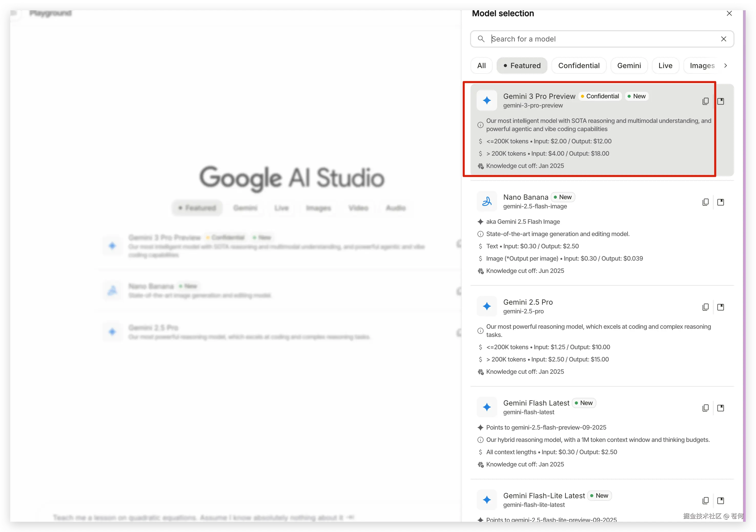This screenshot has width=756, height=532.
Task: Select the Featured filter chip
Action: (522, 66)
